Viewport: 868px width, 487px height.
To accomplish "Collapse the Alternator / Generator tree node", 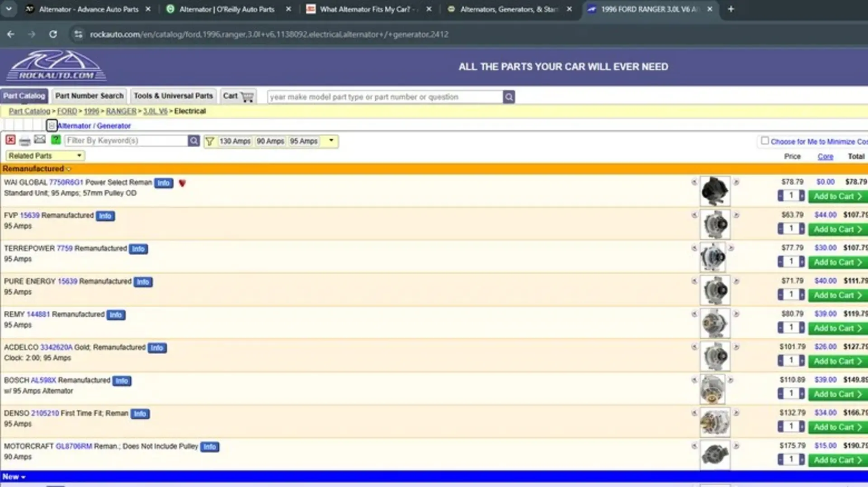I will click(52, 126).
